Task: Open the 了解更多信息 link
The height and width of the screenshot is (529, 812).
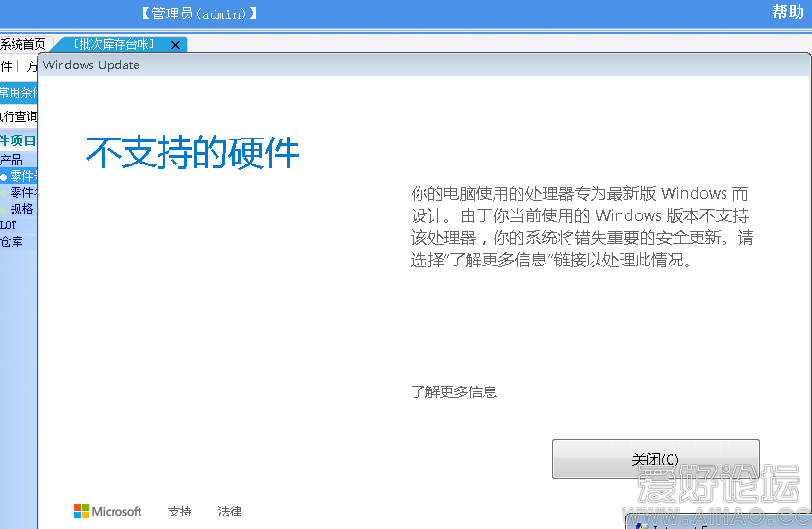Action: [454, 391]
